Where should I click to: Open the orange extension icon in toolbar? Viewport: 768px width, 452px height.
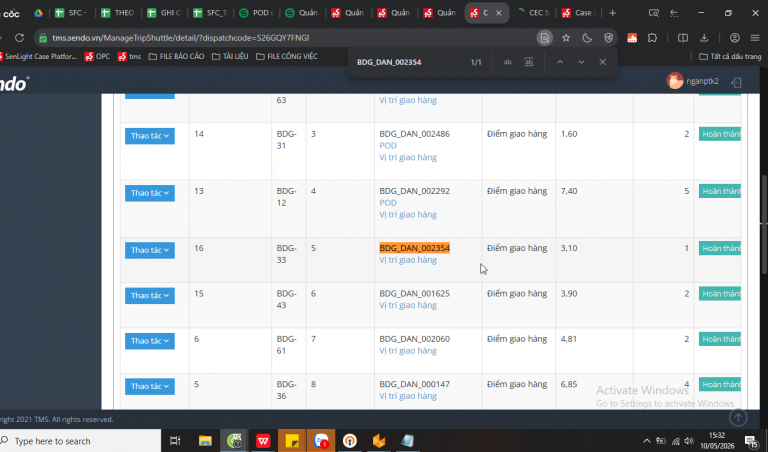(x=632, y=38)
